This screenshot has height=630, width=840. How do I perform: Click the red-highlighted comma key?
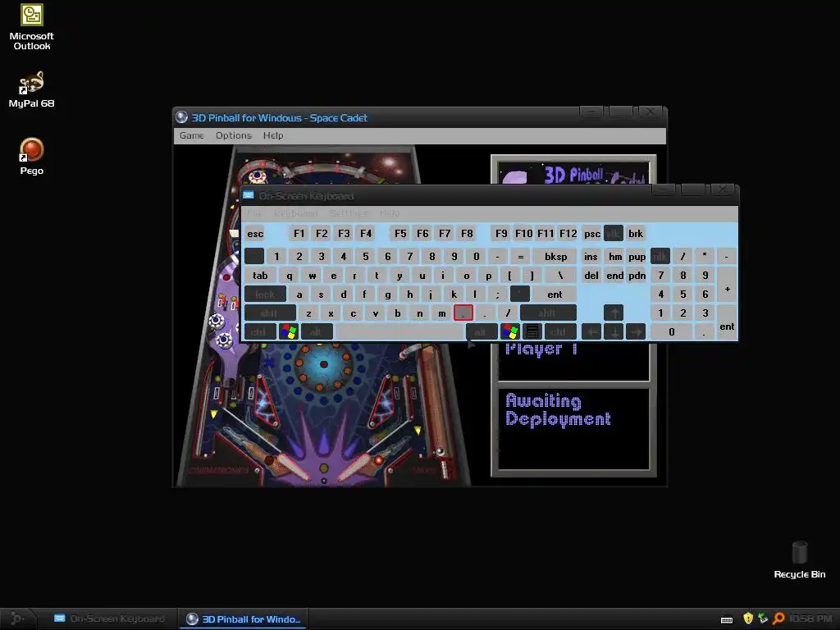tap(463, 313)
